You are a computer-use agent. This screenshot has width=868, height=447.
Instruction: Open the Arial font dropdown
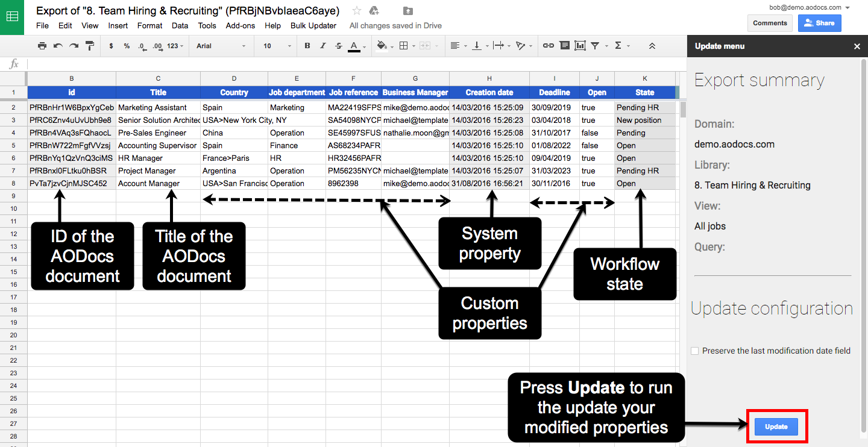tap(221, 46)
